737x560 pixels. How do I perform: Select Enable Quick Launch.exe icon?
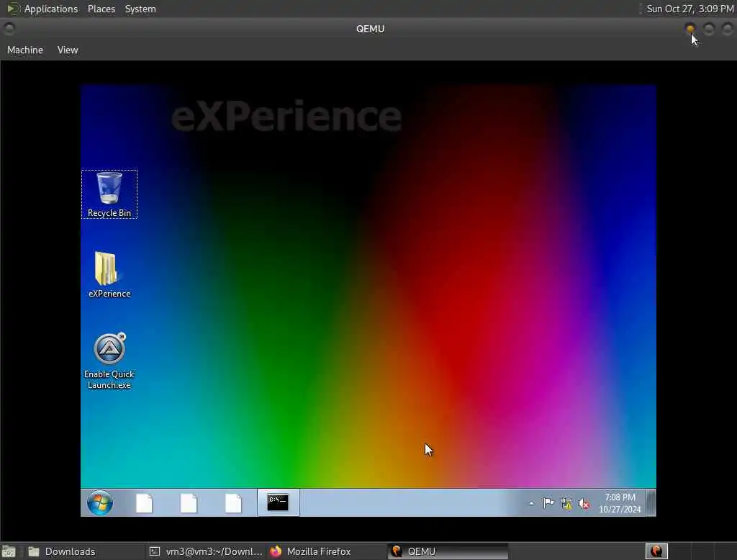tap(109, 361)
